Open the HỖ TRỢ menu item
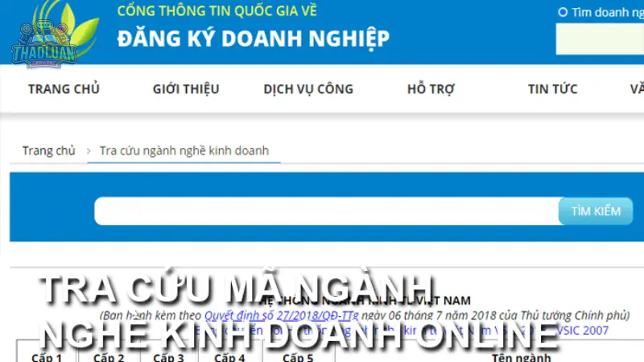The image size is (644, 362). (x=431, y=89)
